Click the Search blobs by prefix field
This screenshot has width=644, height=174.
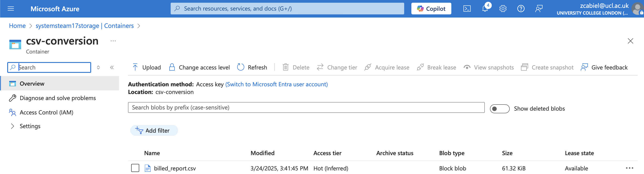coord(306,107)
